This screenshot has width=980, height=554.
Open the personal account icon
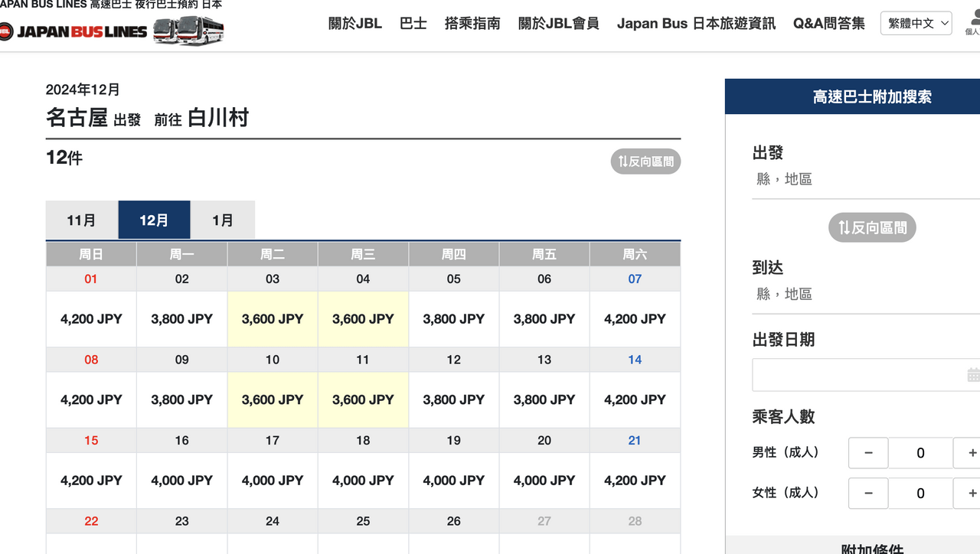(x=972, y=24)
